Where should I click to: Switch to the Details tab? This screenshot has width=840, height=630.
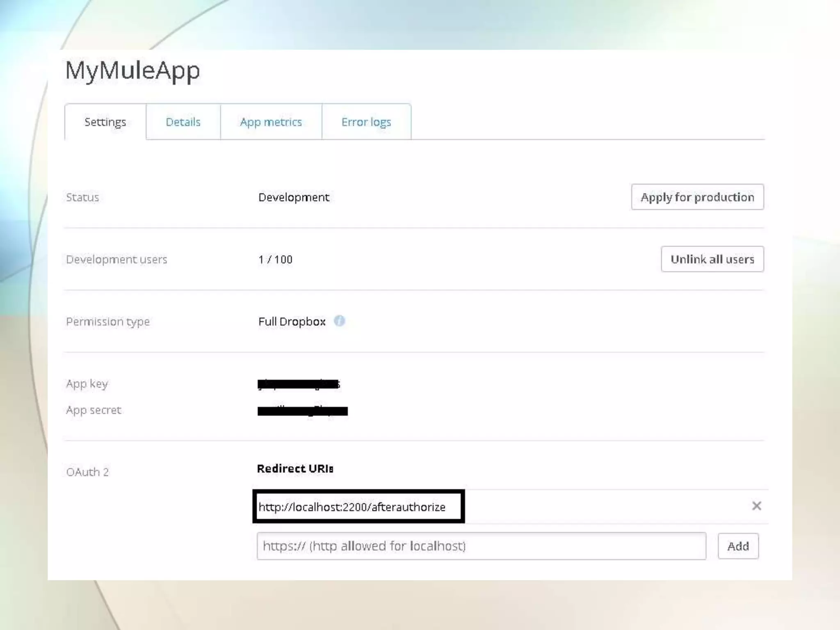click(x=183, y=122)
